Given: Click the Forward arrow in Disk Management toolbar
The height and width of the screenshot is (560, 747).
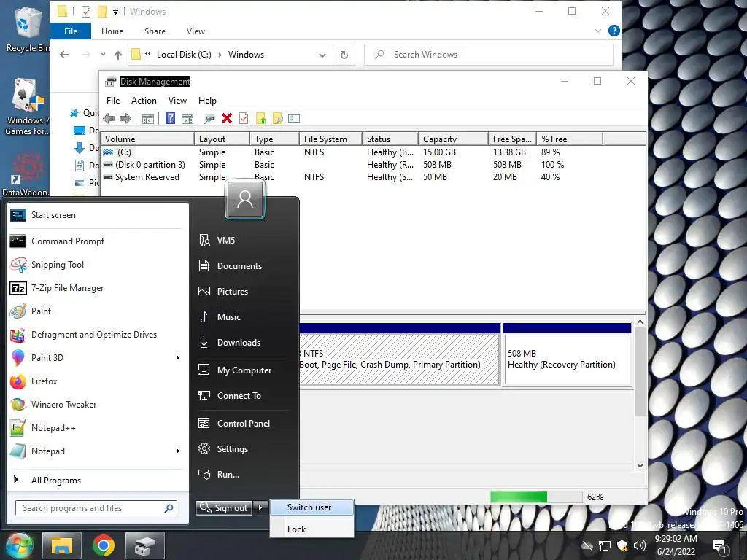Looking at the screenshot, I should point(125,119).
